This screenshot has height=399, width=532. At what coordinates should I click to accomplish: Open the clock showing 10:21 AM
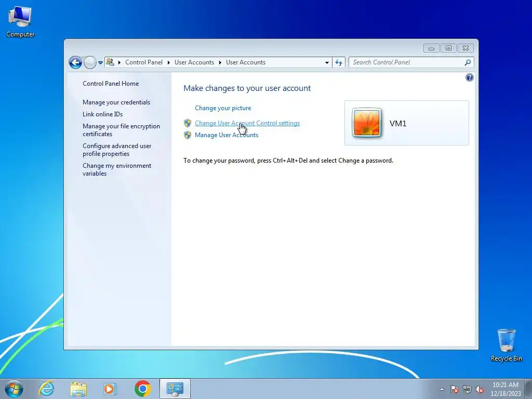[506, 389]
